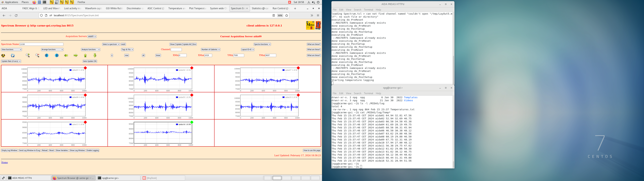This screenshot has height=181, width=644.
Task: Click the zoom out magnifier icon
Action: (x=37, y=55)
